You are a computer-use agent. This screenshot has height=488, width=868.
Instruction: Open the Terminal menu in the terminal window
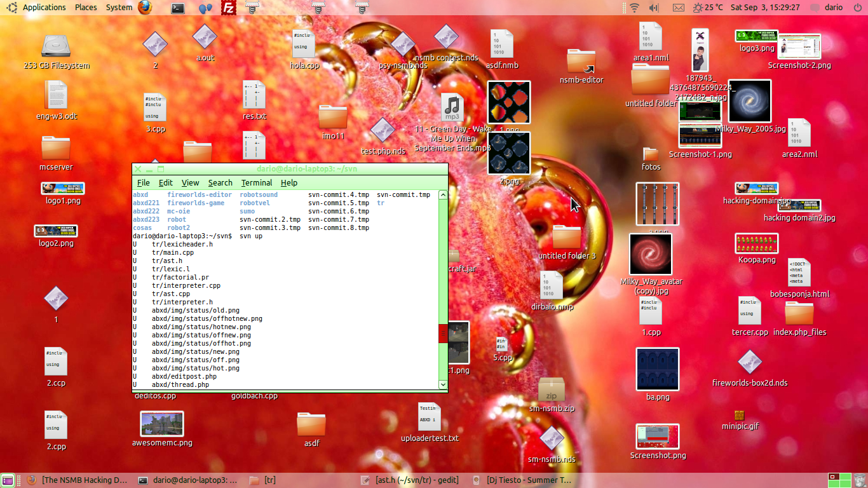tap(256, 182)
